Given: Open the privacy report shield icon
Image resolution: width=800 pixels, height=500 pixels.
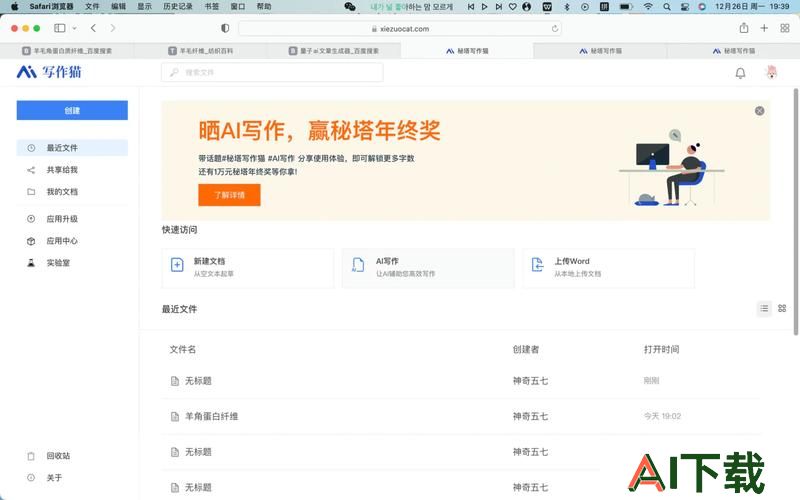Looking at the screenshot, I should pyautogui.click(x=225, y=28).
